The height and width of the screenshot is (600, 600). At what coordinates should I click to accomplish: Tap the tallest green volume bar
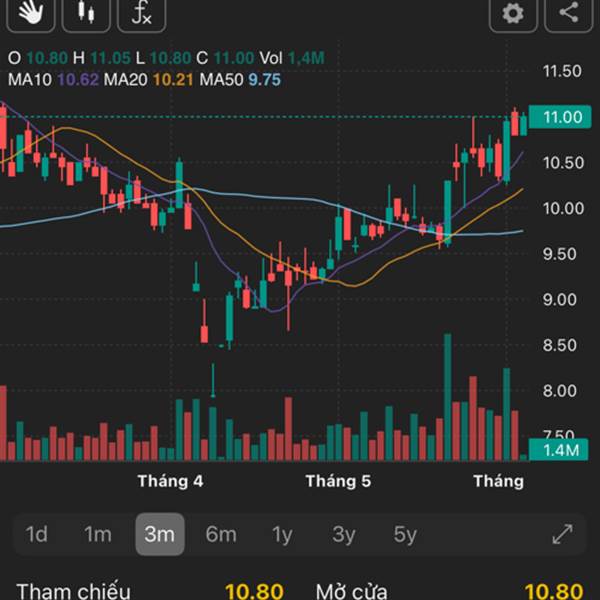pos(447,397)
